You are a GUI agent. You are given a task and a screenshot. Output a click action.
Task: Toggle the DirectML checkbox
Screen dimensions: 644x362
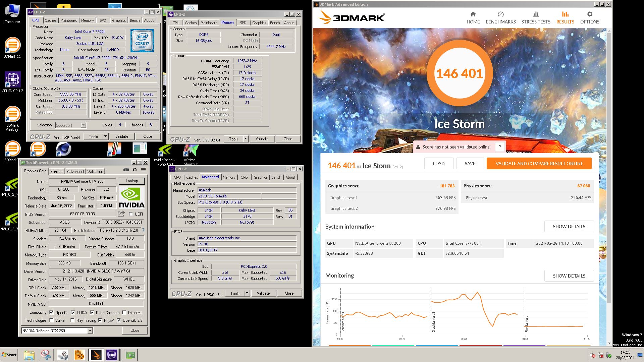coord(124,312)
